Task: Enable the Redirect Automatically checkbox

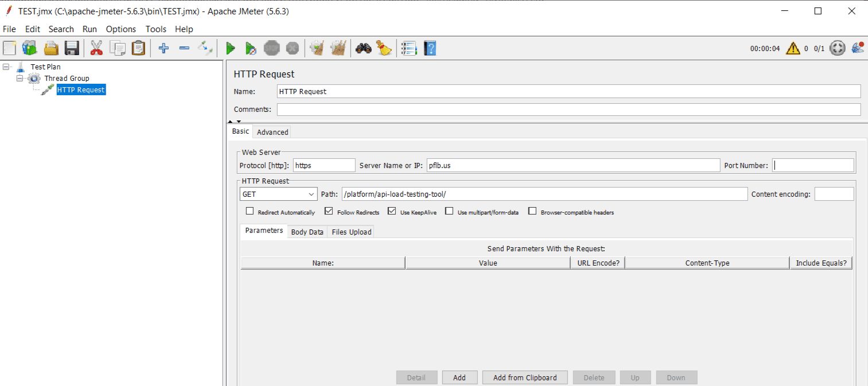Action: tap(250, 211)
